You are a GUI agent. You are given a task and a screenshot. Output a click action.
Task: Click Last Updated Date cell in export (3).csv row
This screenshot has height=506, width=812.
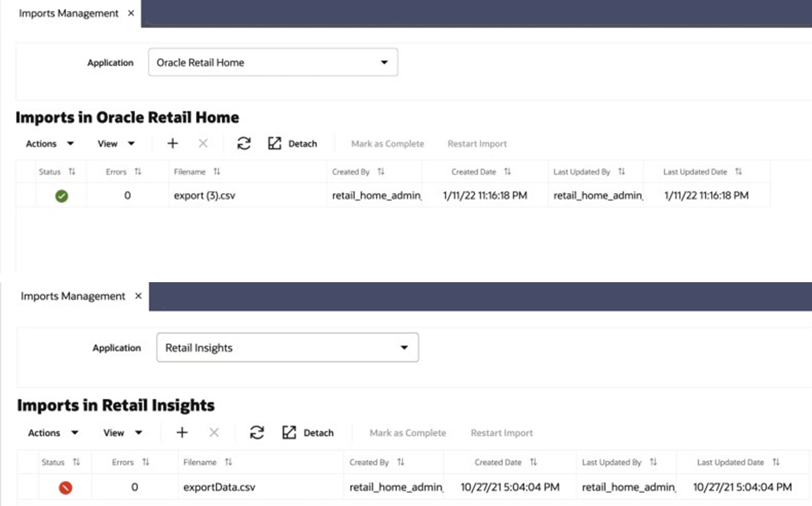pyautogui.click(x=706, y=196)
